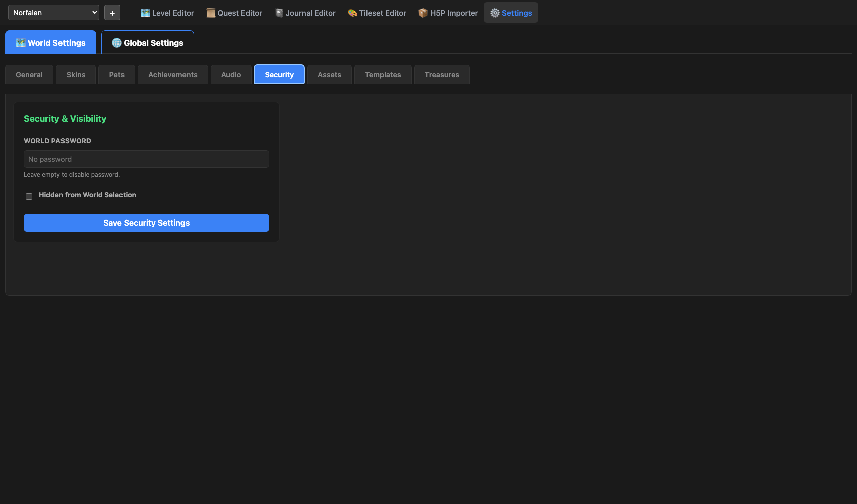Select the Audio tab

pos(231,75)
